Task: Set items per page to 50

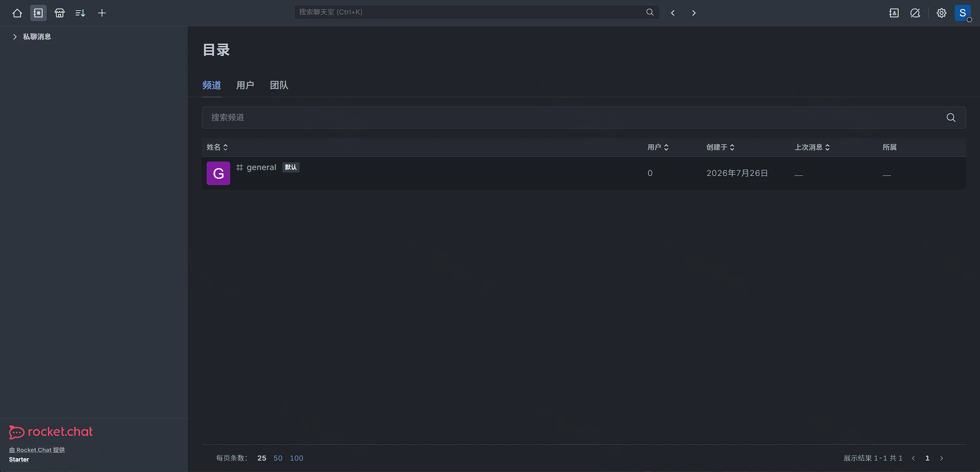Action: [x=278, y=458]
